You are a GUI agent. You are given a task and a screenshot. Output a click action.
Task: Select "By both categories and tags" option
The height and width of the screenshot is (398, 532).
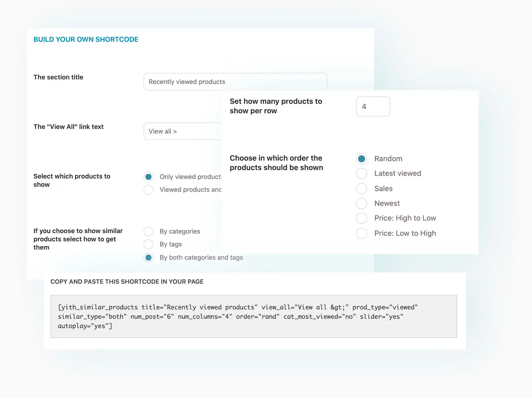pyautogui.click(x=149, y=258)
